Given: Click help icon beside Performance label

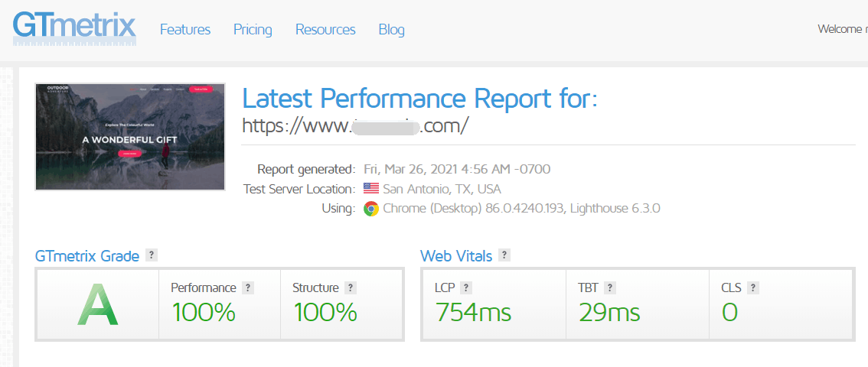Looking at the screenshot, I should click(x=248, y=288).
